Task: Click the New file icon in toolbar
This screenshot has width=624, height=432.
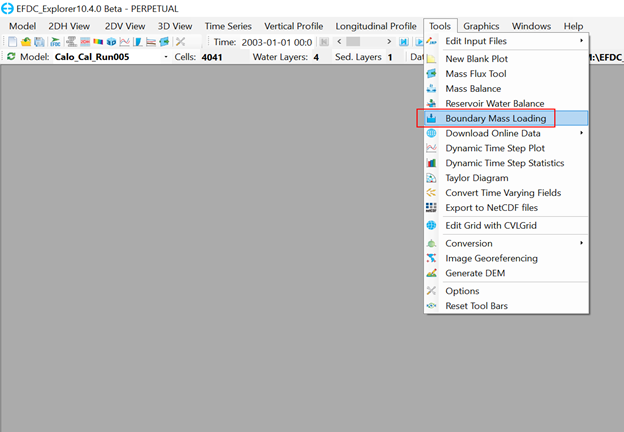Action: tap(12, 42)
